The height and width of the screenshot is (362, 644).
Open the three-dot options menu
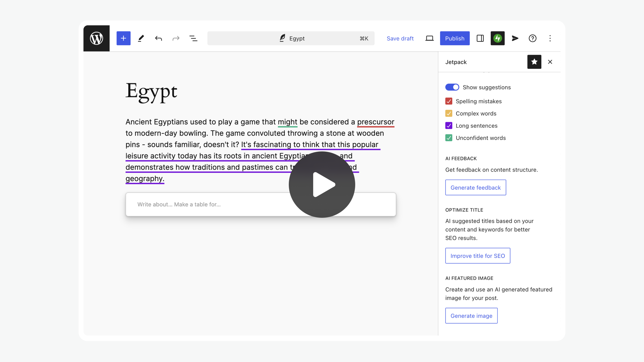pos(550,38)
